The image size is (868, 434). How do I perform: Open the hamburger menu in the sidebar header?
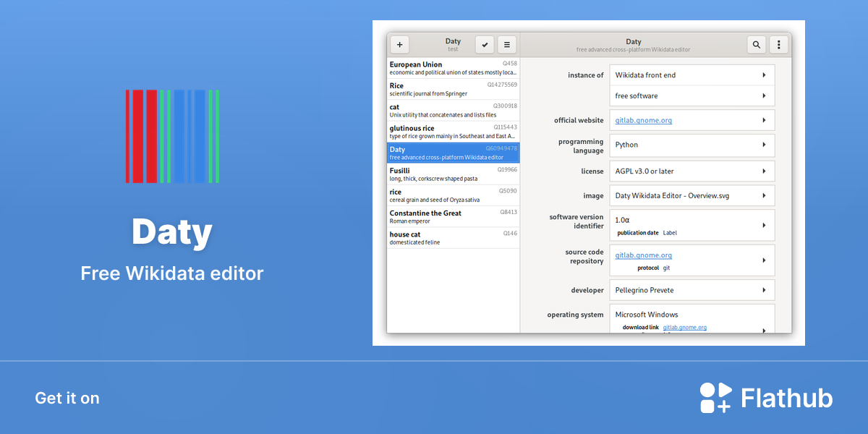click(x=507, y=45)
